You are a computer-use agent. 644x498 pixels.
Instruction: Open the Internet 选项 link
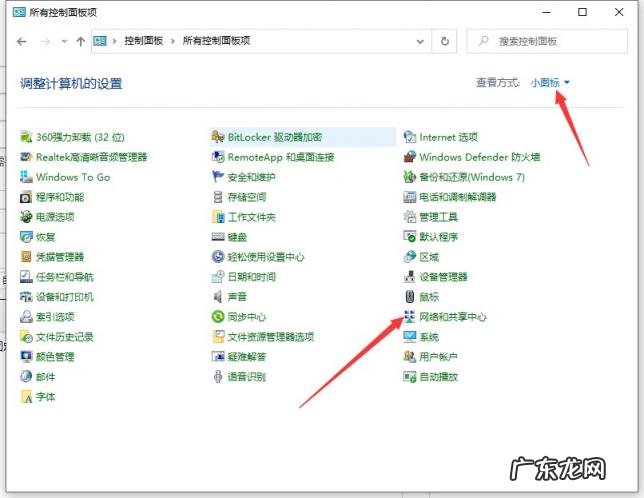coord(448,137)
